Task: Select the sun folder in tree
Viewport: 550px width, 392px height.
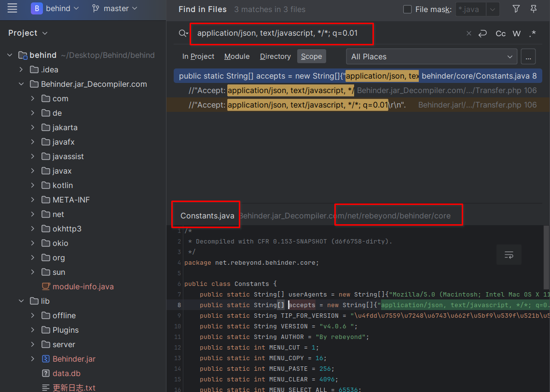Action: click(58, 272)
